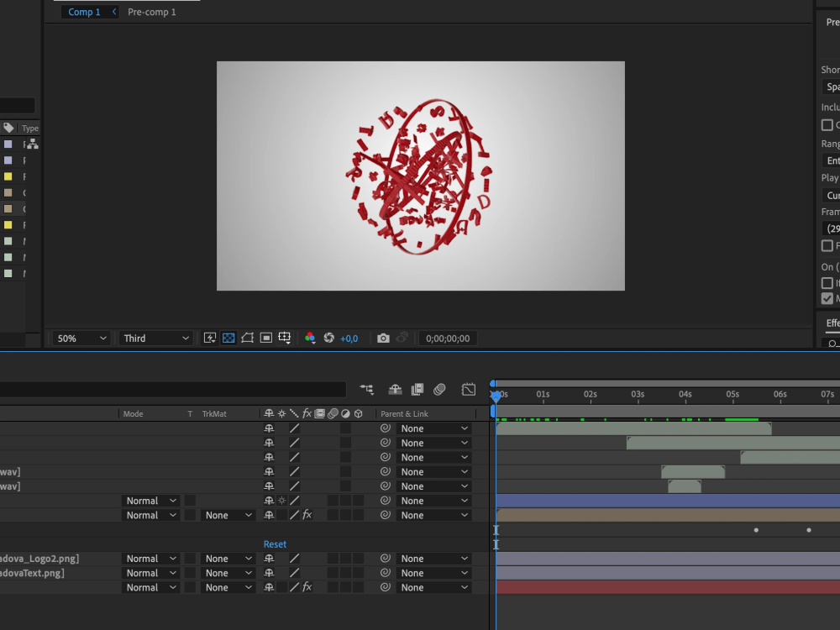Image resolution: width=840 pixels, height=630 pixels.
Task: Open the Graph Editor
Action: 468,390
